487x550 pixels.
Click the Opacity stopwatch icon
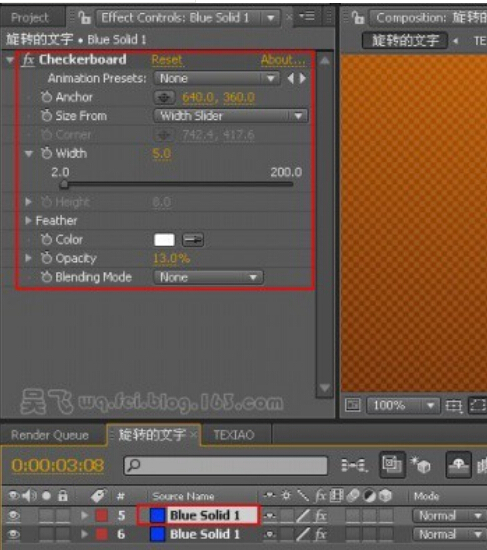click(x=46, y=258)
